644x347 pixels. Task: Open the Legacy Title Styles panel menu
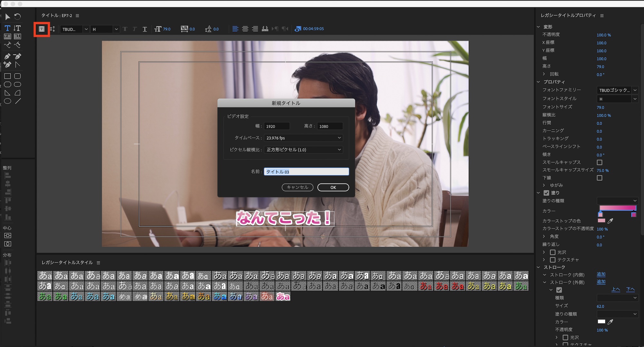pos(99,263)
